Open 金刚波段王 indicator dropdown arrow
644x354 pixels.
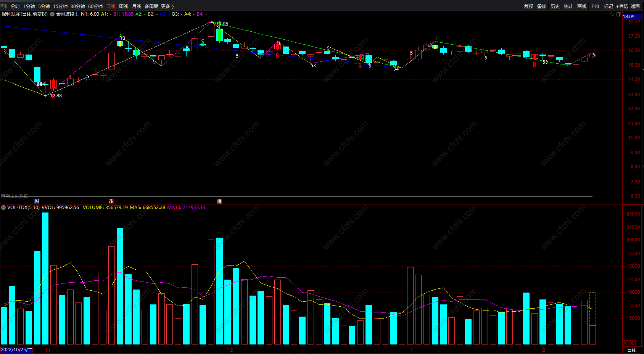52,14
